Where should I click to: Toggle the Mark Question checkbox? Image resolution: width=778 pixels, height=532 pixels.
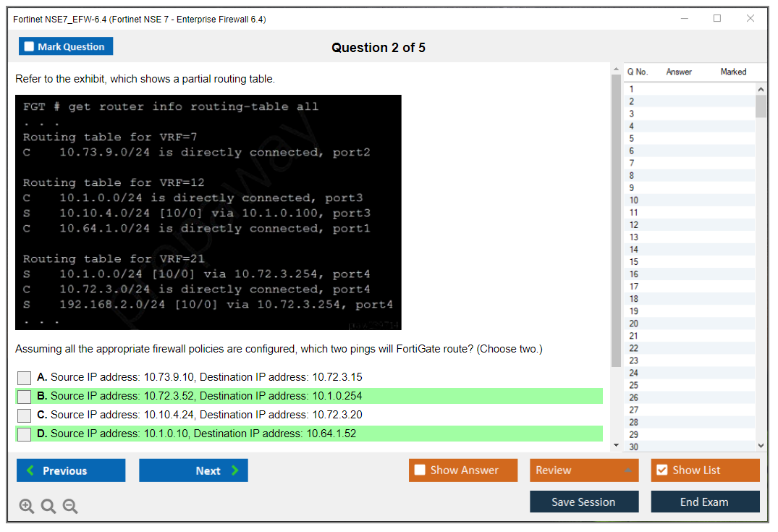pyautogui.click(x=30, y=47)
